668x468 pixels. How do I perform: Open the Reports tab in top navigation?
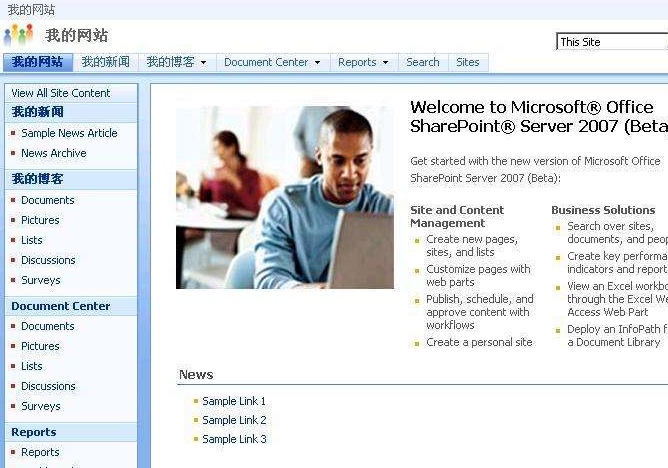[357, 62]
